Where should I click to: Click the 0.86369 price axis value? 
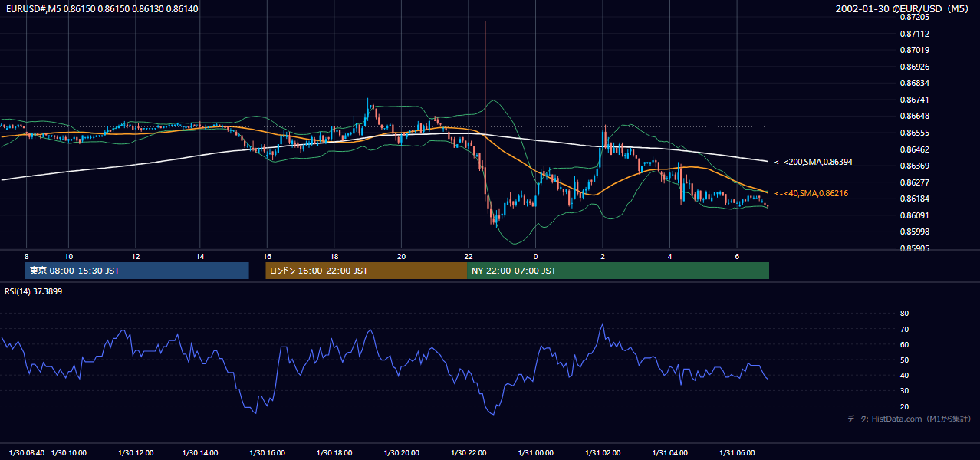[x=914, y=166]
